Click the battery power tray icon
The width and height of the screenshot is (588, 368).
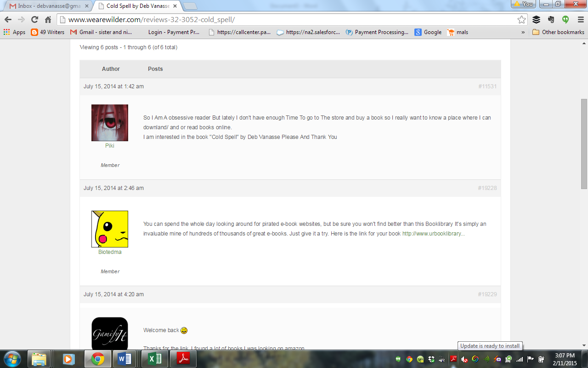(542, 359)
